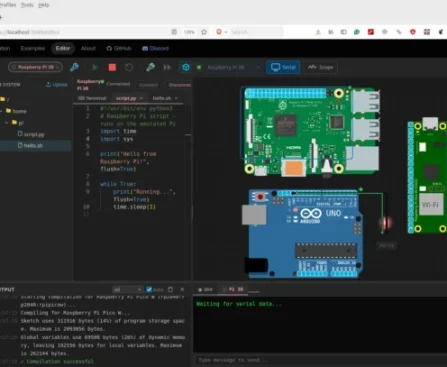This screenshot has width=447, height=367.
Task: Click the browser search field
Action: (255, 32)
